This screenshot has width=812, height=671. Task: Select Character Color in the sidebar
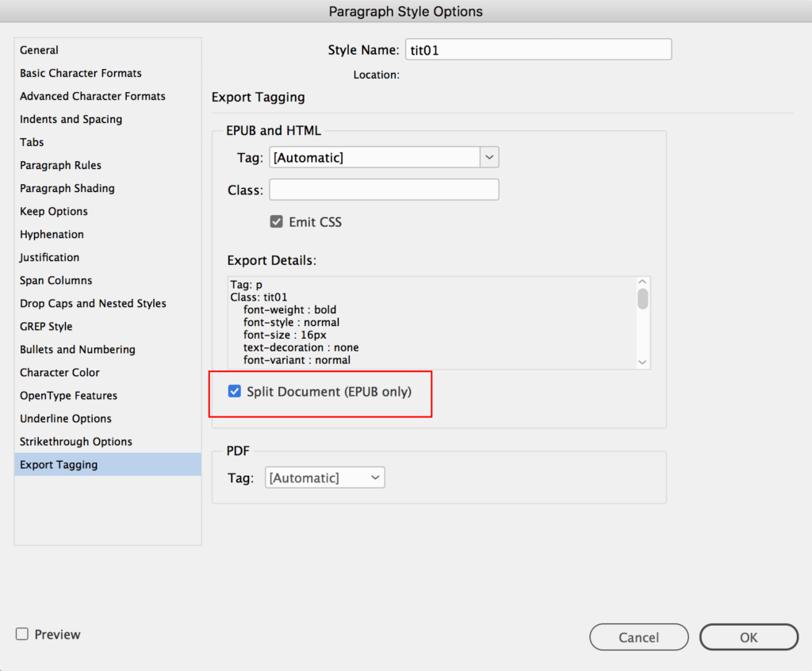(59, 372)
